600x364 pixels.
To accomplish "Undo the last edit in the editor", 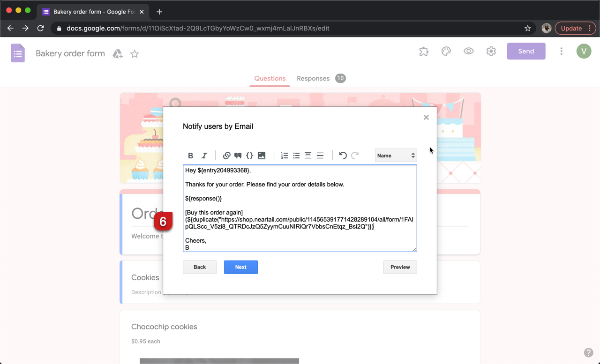I will click(343, 155).
